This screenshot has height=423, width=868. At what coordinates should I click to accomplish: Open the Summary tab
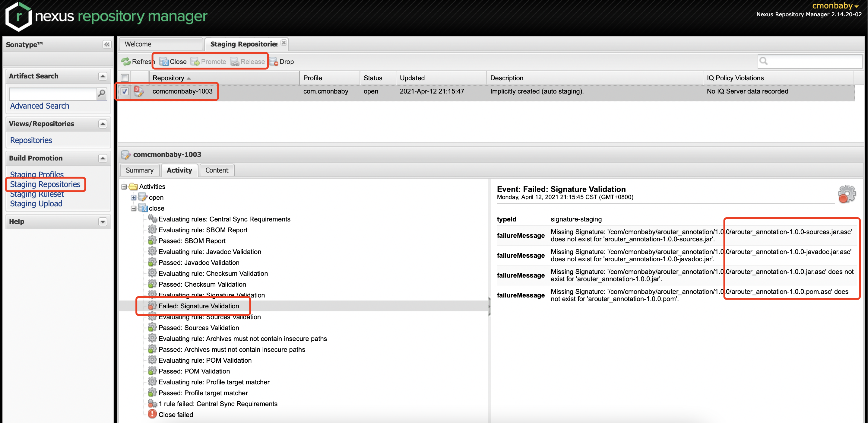[140, 170]
